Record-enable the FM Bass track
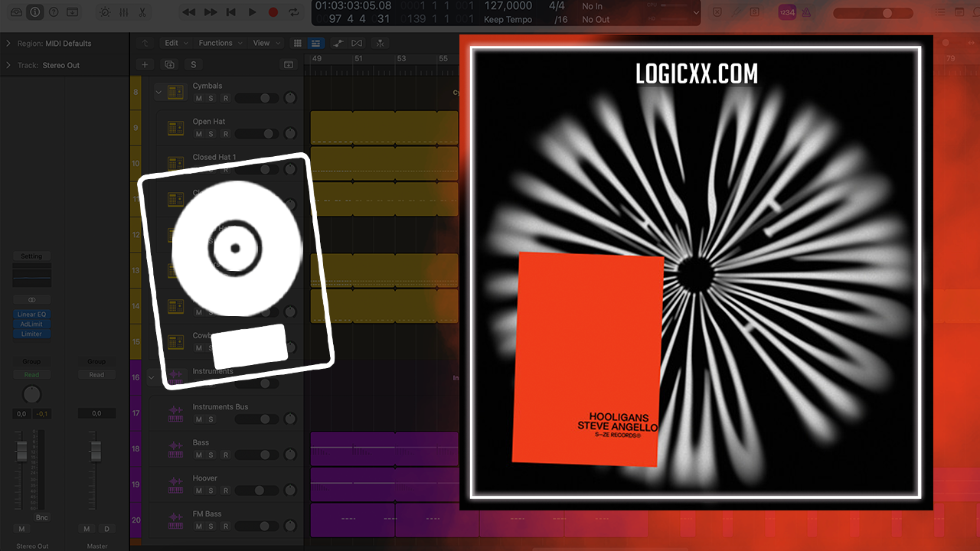The height and width of the screenshot is (551, 980). (225, 527)
